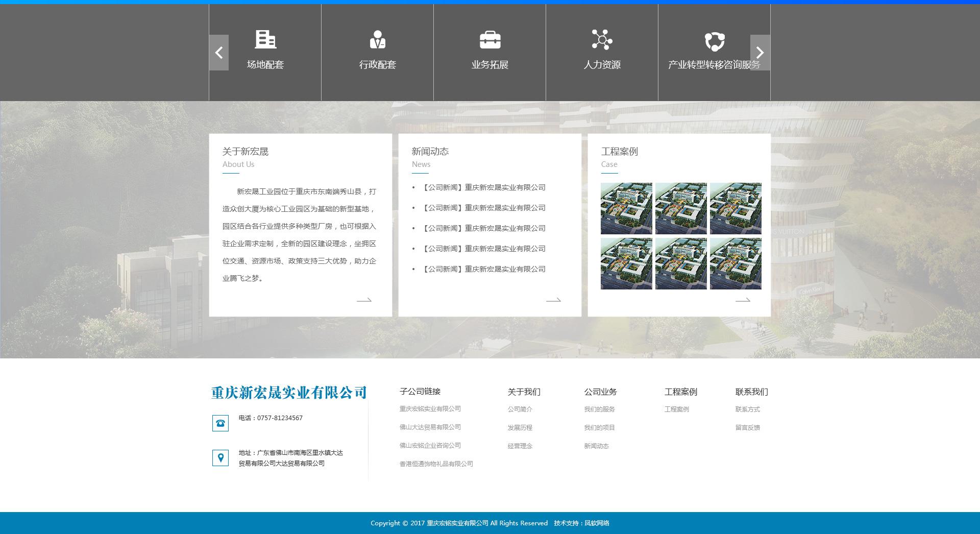The height and width of the screenshot is (534, 980).
Task: Open the 公司简介 footer link
Action: coord(520,409)
